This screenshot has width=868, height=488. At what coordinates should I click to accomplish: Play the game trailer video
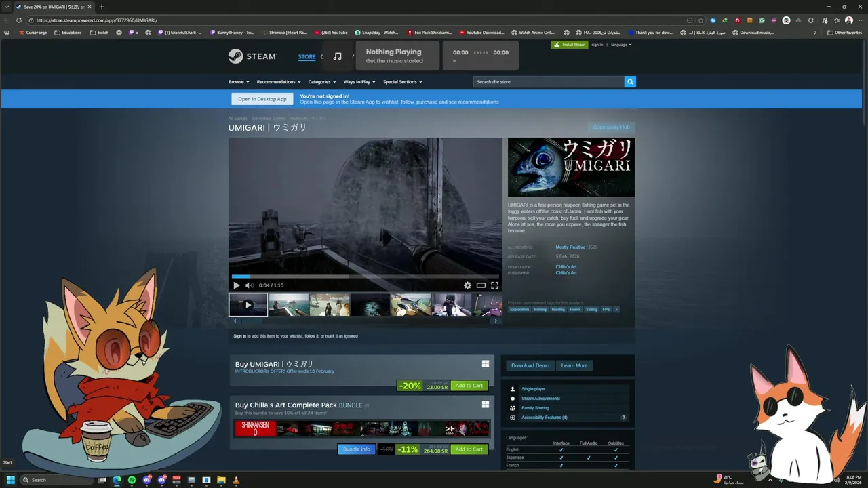[x=236, y=285]
